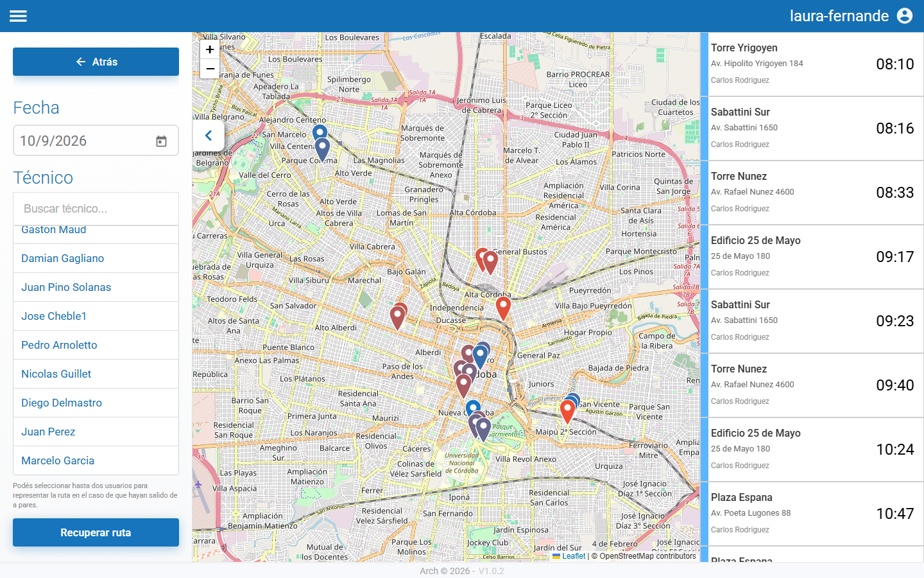Open the Sabattini Sur 09:23 stop

point(812,321)
